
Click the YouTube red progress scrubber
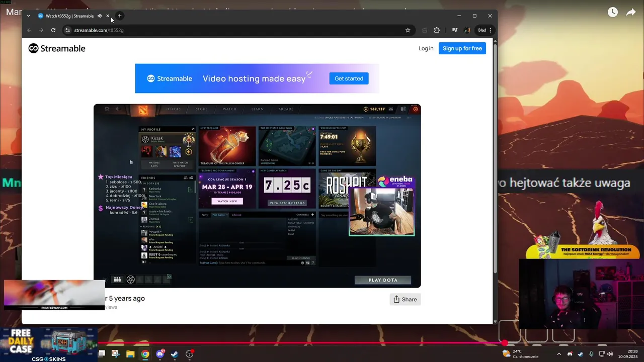point(505,343)
